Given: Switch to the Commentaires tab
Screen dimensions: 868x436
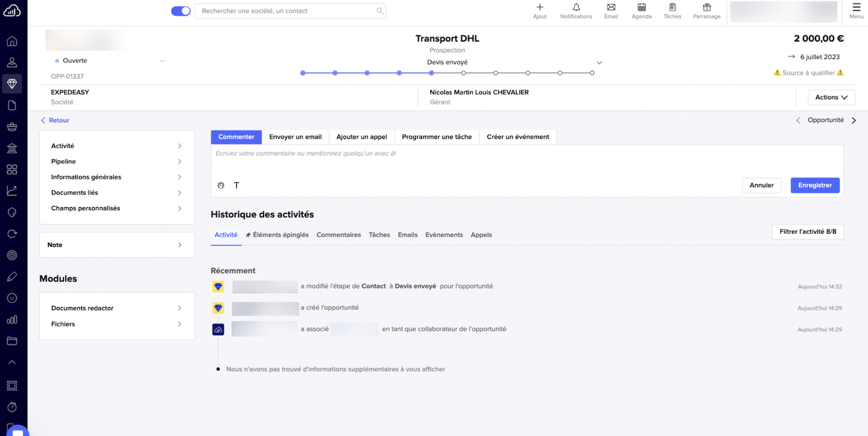Looking at the screenshot, I should [x=338, y=235].
